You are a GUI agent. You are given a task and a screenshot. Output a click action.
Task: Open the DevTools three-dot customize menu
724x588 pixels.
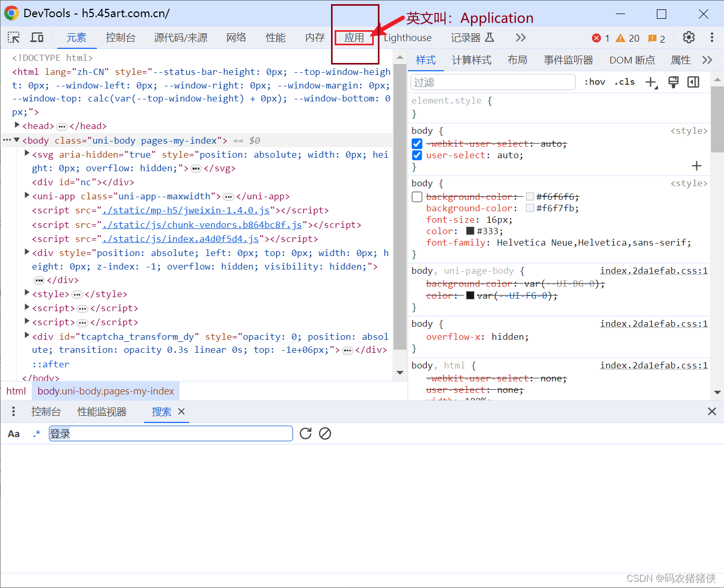pos(712,37)
